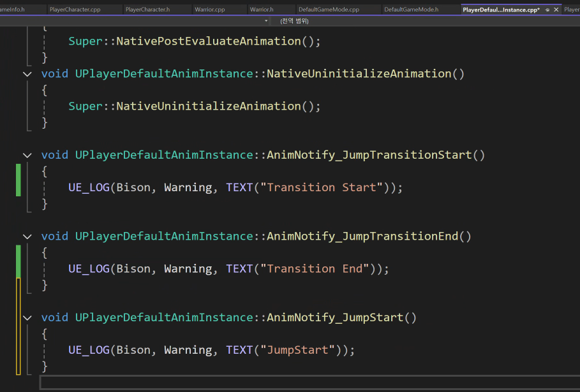
Task: Click the AnimNotify_JumpStart function name
Action: pyautogui.click(x=335, y=317)
